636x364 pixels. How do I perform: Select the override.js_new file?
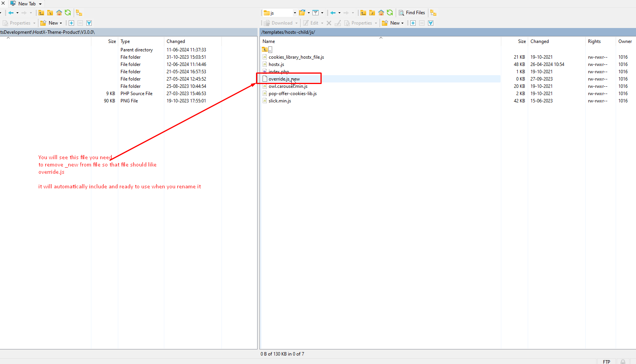tap(284, 79)
